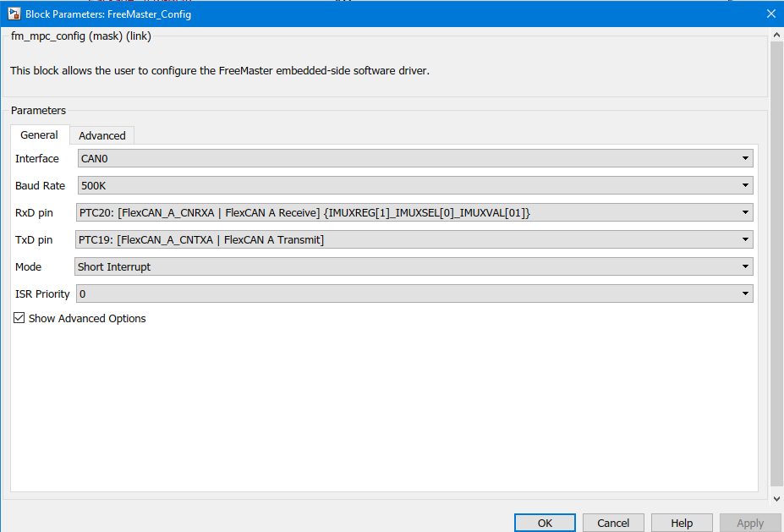The width and height of the screenshot is (784, 532).
Task: Click the scrollbar up arrow icon
Action: [x=776, y=34]
